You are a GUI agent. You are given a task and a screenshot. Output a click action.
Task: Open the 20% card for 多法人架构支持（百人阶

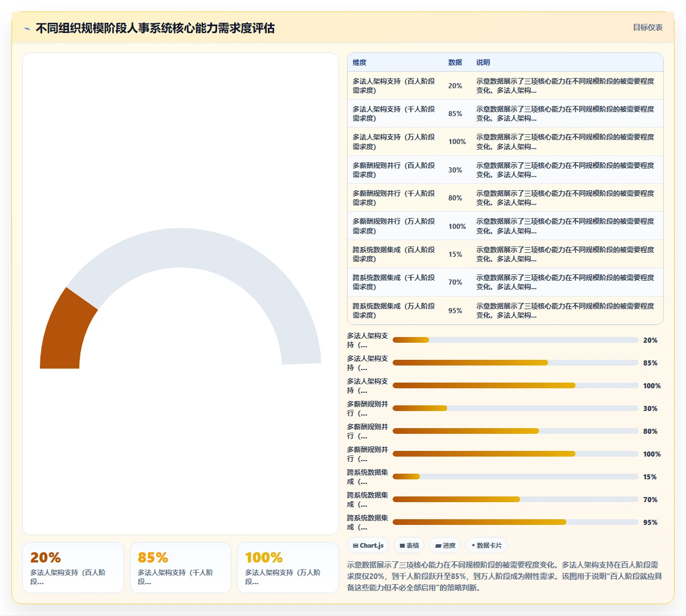pyautogui.click(x=73, y=568)
